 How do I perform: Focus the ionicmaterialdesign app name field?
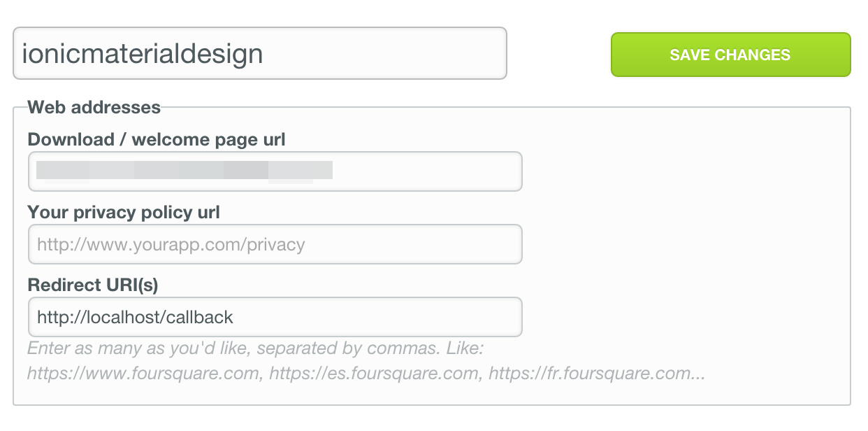[x=259, y=53]
